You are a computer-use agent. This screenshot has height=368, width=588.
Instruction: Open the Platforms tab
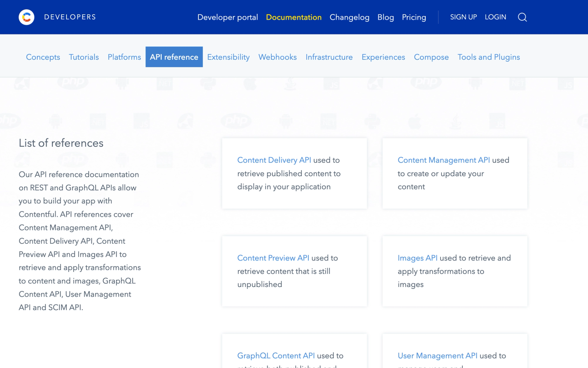pyautogui.click(x=124, y=57)
